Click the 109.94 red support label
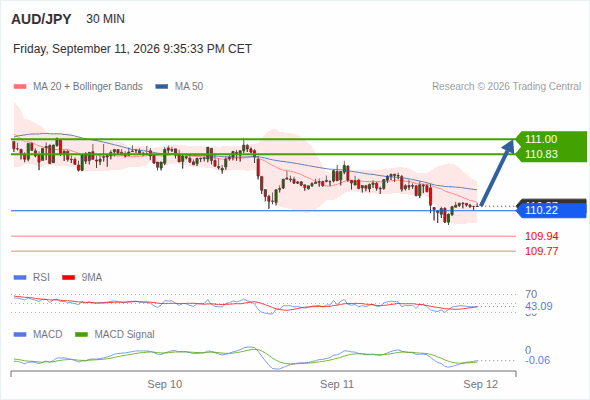Viewport: 590px width, 400px height. 541,236
